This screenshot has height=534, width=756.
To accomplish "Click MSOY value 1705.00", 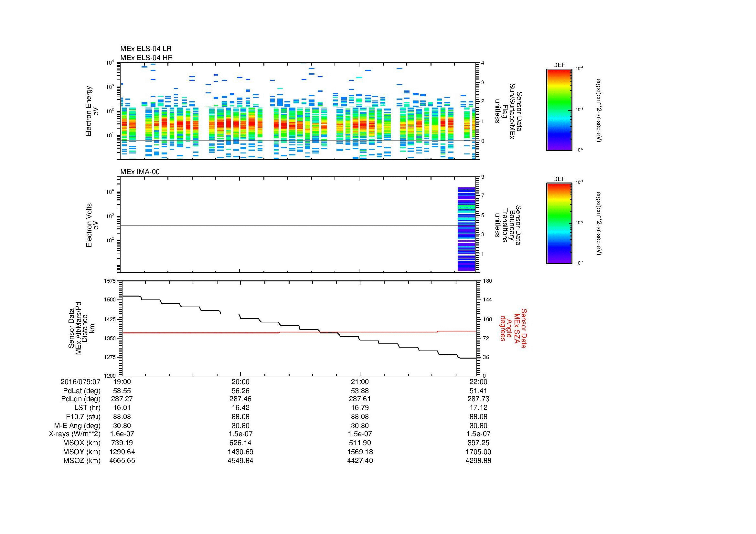I will [478, 452].
